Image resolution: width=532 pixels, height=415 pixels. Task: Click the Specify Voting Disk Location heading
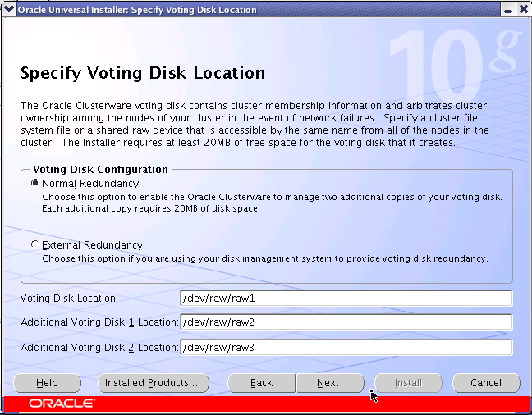tap(143, 73)
